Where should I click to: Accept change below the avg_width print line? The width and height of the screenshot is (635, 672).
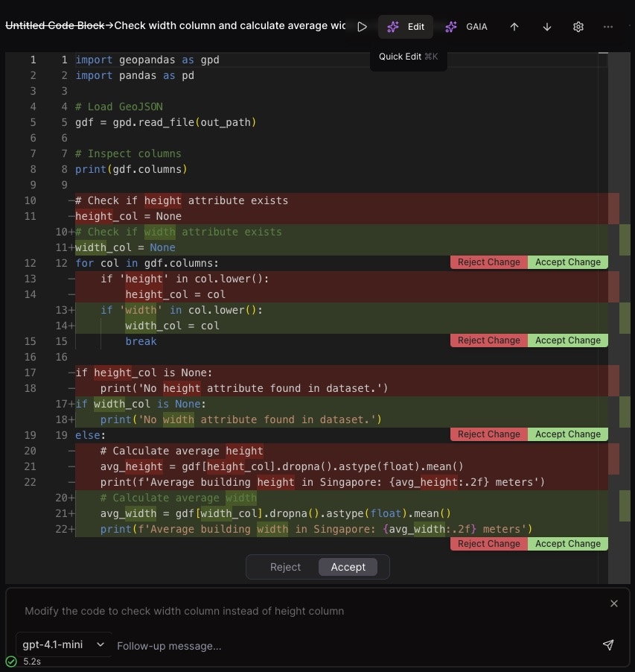(568, 543)
